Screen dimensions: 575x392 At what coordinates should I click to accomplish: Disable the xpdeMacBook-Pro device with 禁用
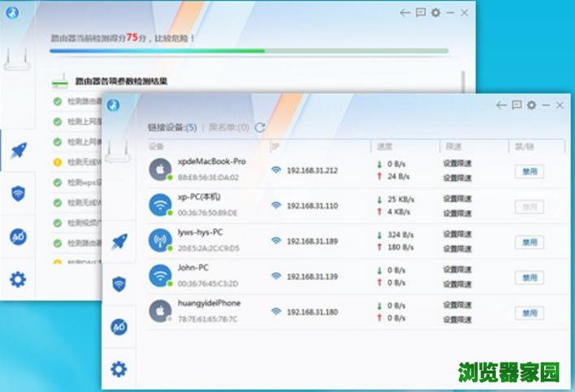pyautogui.click(x=530, y=171)
